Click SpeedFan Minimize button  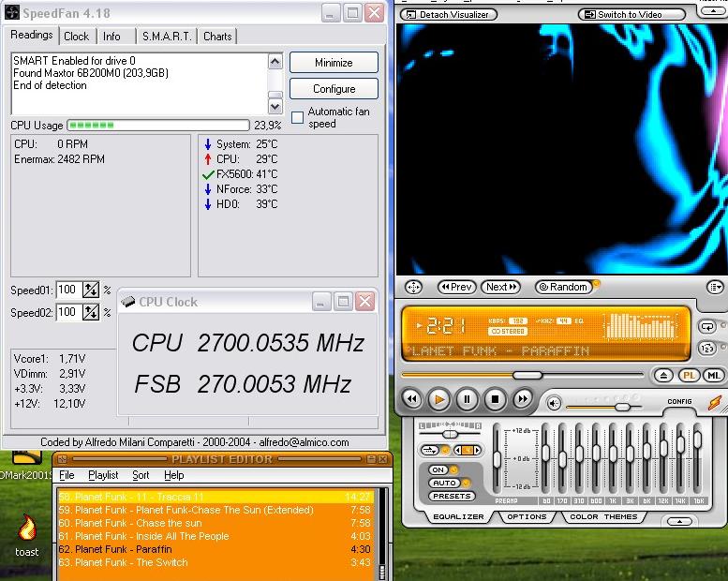[334, 62]
